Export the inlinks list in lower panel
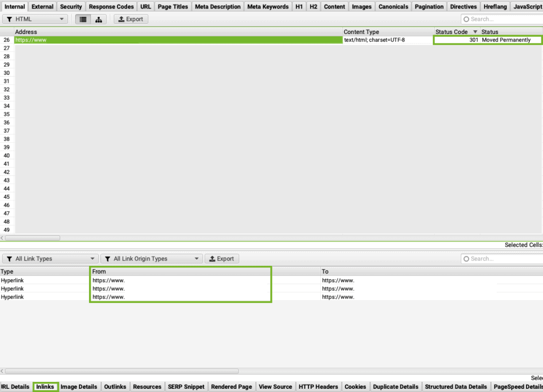 (x=222, y=259)
